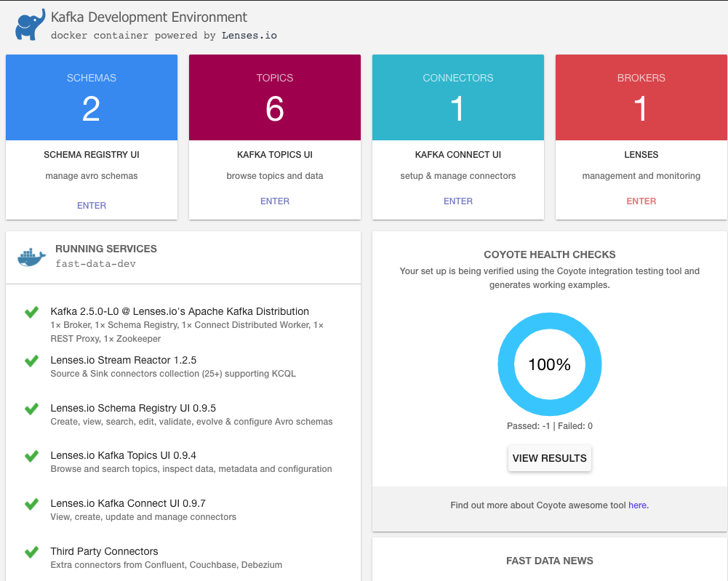Click the red BROKERS count tile
728x581 pixels.
(x=641, y=97)
